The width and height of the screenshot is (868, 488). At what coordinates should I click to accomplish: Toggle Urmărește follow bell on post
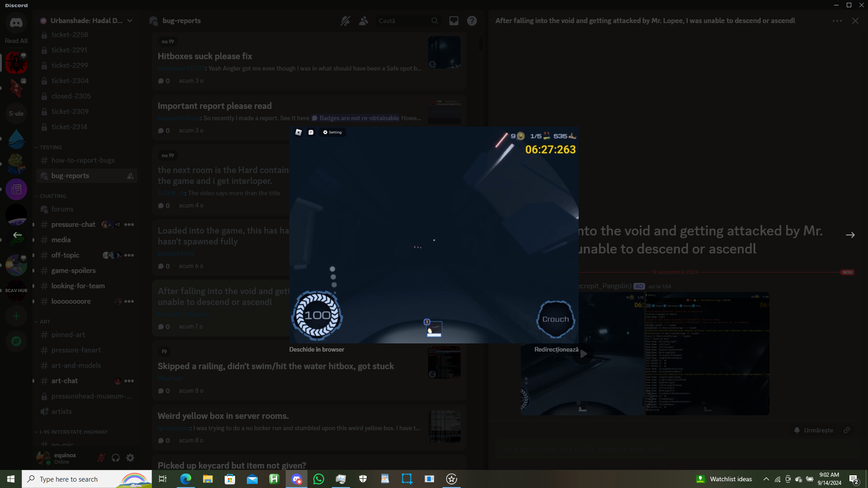[x=813, y=430]
